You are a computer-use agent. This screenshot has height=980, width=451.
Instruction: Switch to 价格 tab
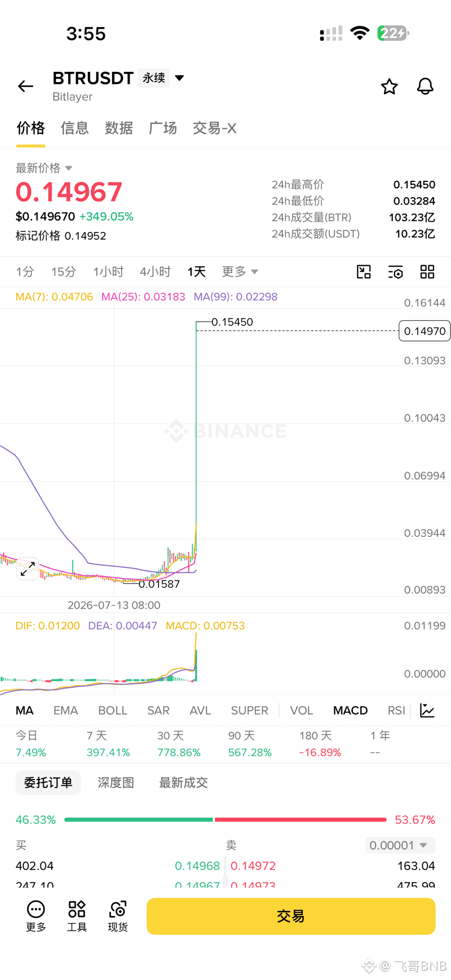(31, 128)
